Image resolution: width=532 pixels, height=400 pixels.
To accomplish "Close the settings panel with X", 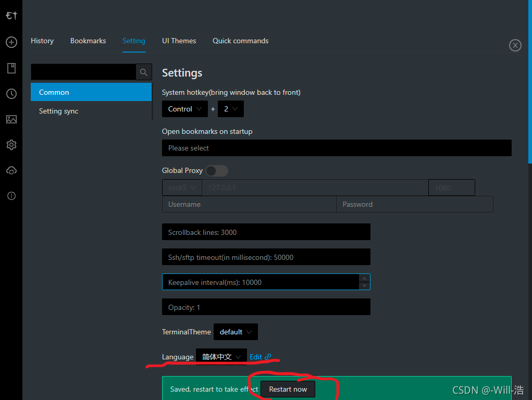I will coord(515,45).
